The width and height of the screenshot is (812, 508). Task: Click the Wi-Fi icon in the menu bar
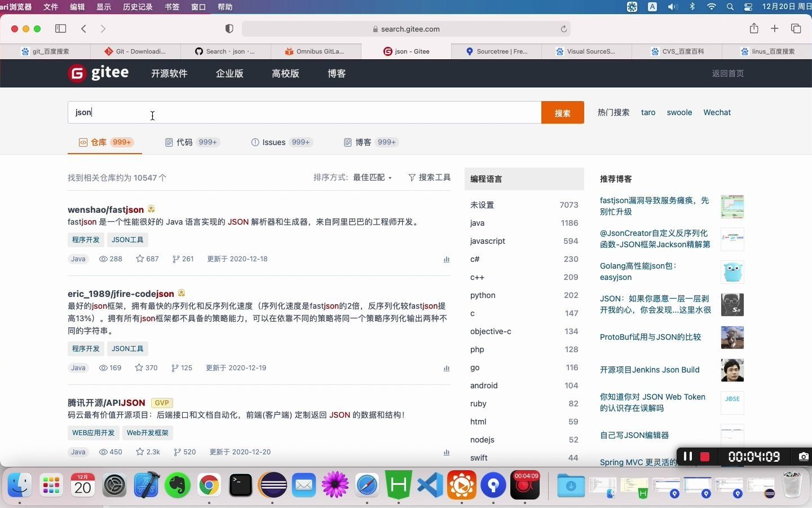point(712,7)
